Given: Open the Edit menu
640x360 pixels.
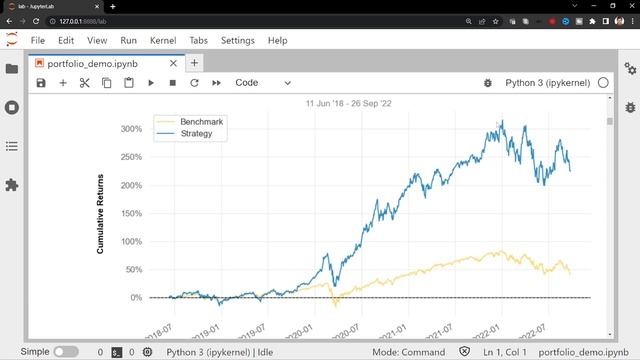Looking at the screenshot, I should (66, 40).
